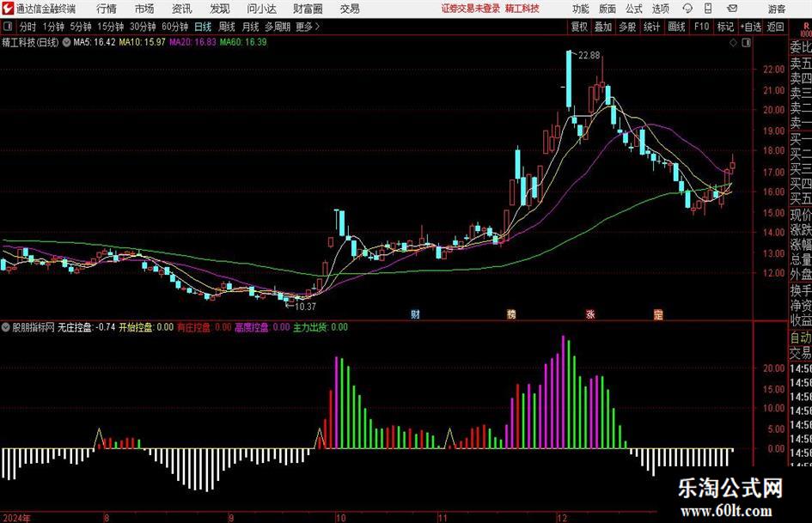Click the 统计 statistics button
812x523 pixels.
pos(651,27)
